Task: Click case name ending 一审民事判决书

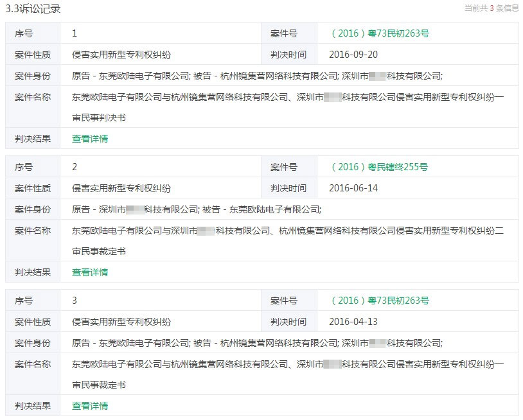Action: pos(288,107)
